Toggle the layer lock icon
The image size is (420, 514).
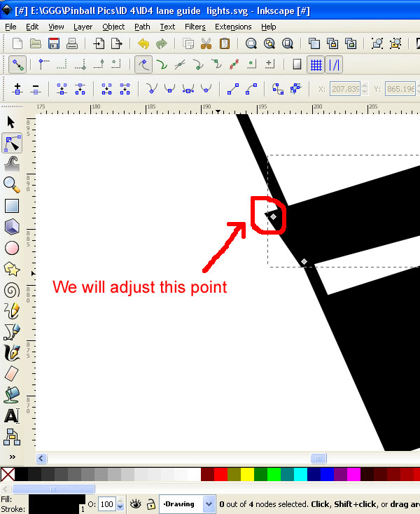click(150, 503)
